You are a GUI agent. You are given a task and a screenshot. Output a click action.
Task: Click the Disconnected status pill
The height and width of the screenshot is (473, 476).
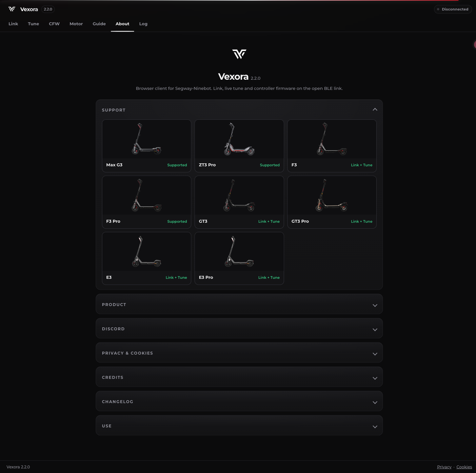click(x=453, y=9)
